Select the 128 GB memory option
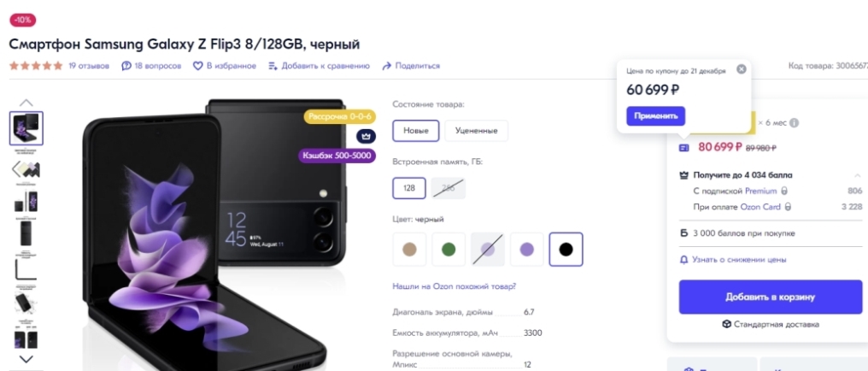Viewport: 868px width, 371px height. (409, 188)
